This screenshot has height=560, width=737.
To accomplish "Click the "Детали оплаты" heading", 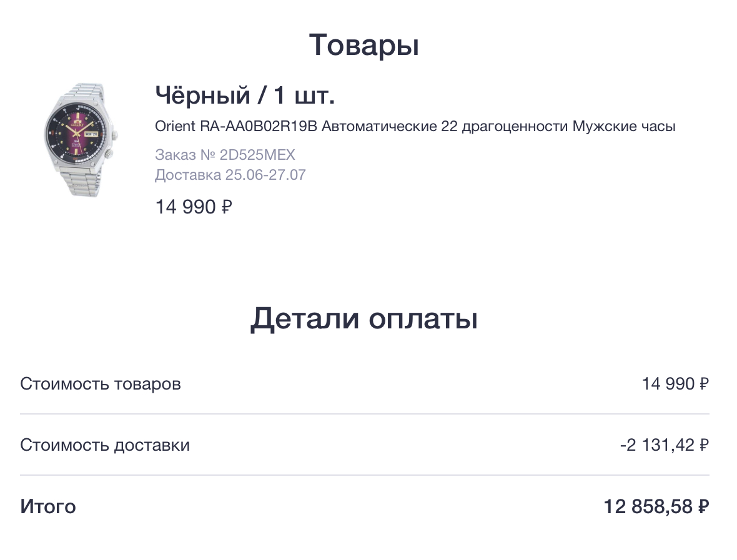I will click(x=364, y=319).
